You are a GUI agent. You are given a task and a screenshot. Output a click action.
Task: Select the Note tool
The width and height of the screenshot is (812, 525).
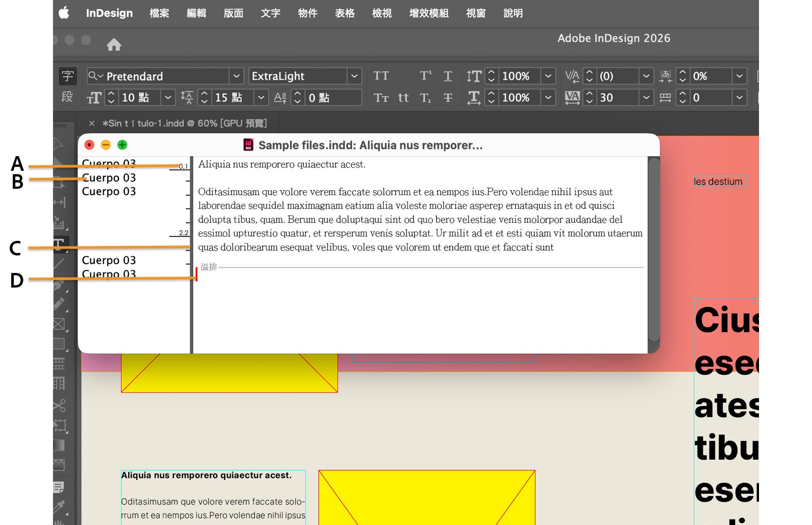click(59, 487)
